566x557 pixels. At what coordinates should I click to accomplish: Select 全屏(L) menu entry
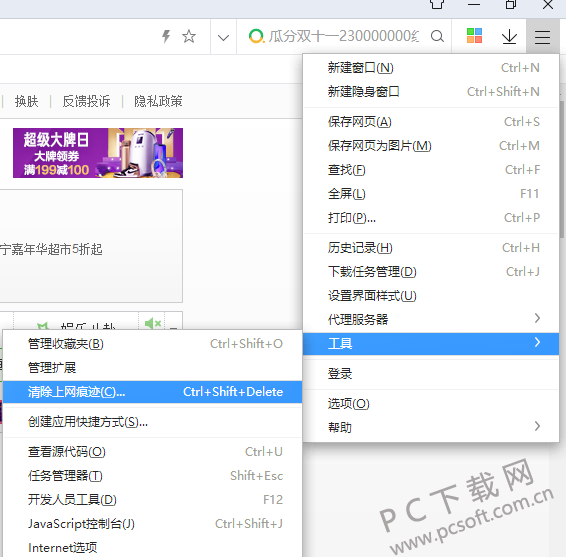click(431, 194)
